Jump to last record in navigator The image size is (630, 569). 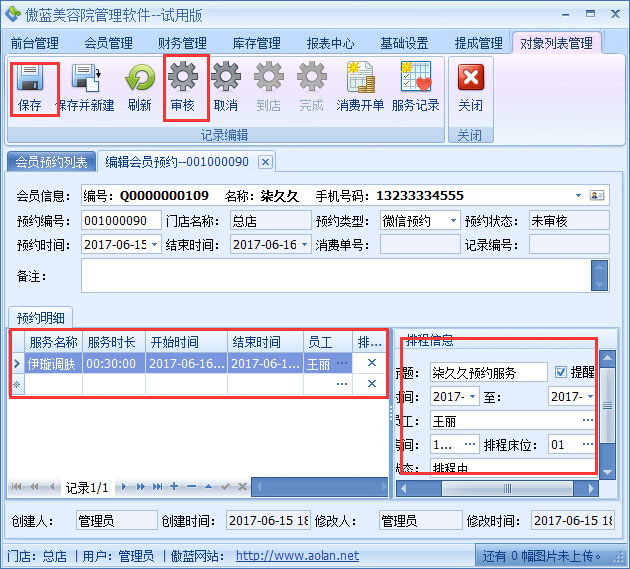[x=158, y=487]
